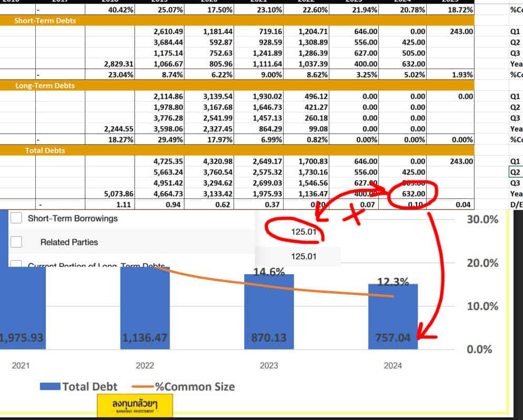Toggle Current Portion of Long-Term Debts checkbox
The width and height of the screenshot is (523, 420).
tap(16, 264)
